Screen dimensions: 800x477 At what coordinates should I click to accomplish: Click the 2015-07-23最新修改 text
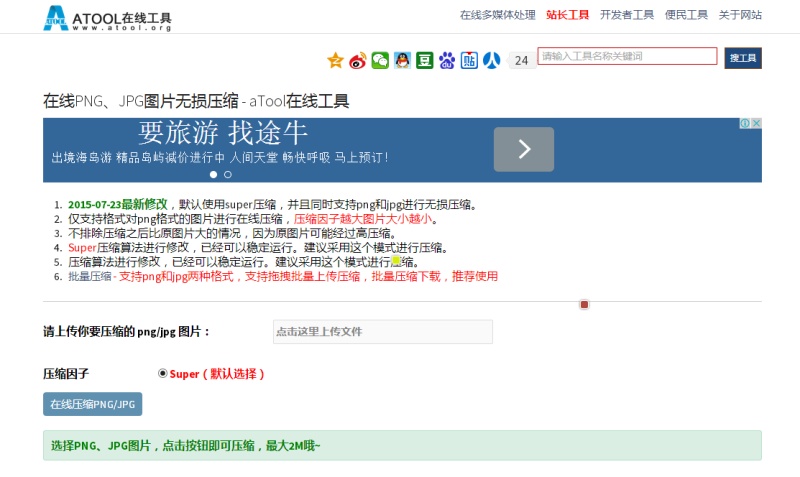pos(118,205)
